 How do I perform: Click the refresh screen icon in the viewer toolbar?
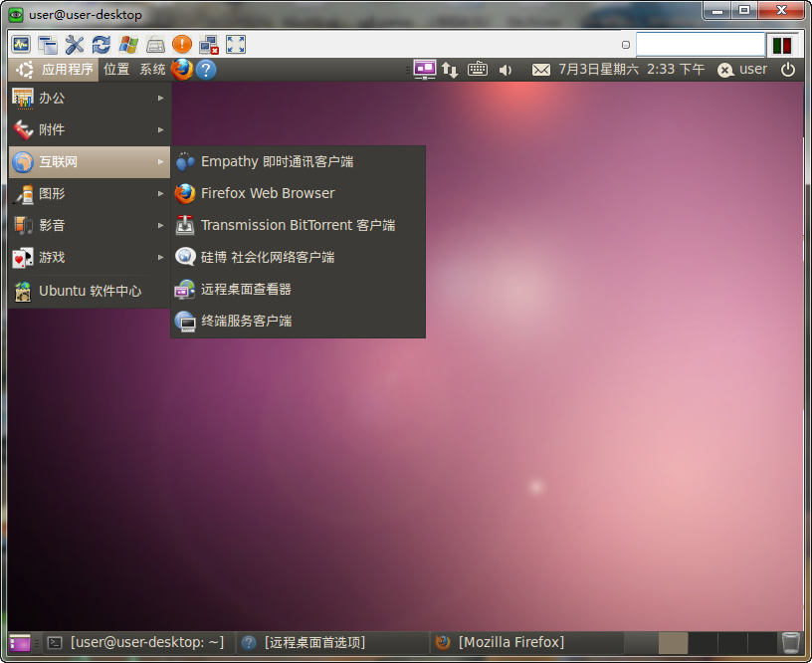click(101, 45)
